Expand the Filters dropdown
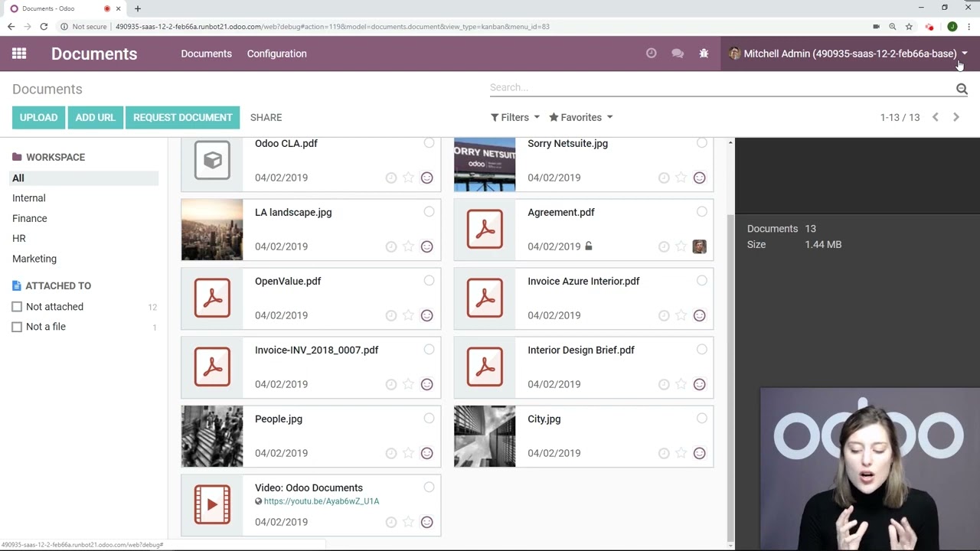980x551 pixels. click(515, 117)
